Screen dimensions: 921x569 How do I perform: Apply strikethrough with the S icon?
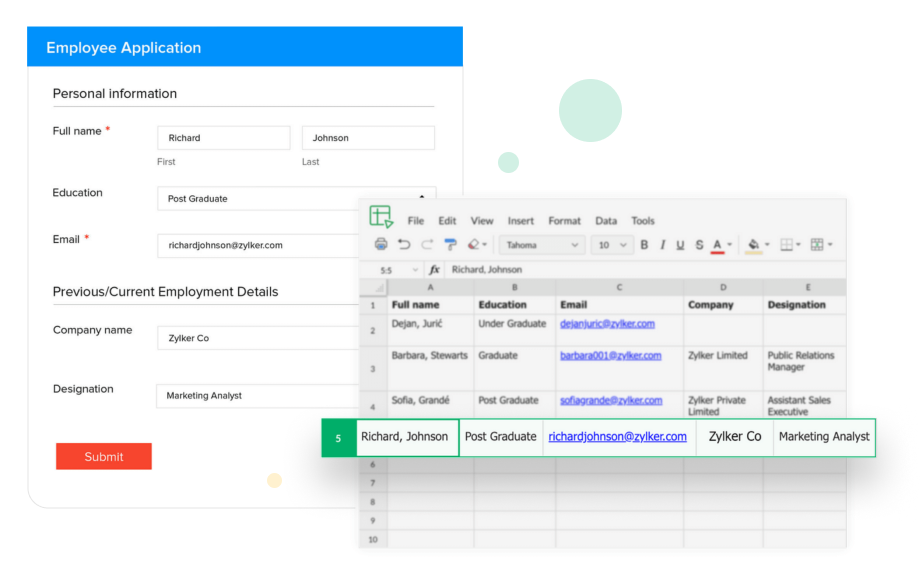pyautogui.click(x=699, y=245)
